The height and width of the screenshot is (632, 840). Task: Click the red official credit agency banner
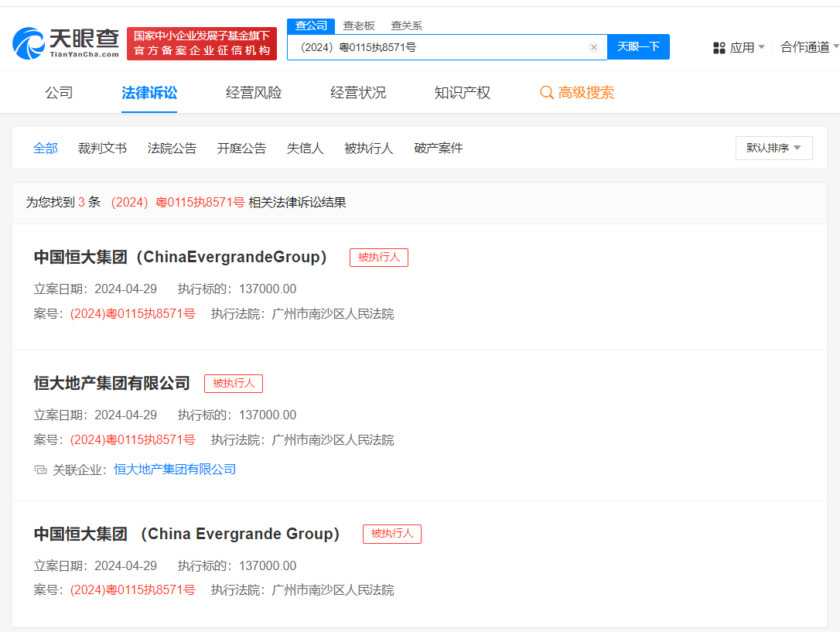(201, 43)
